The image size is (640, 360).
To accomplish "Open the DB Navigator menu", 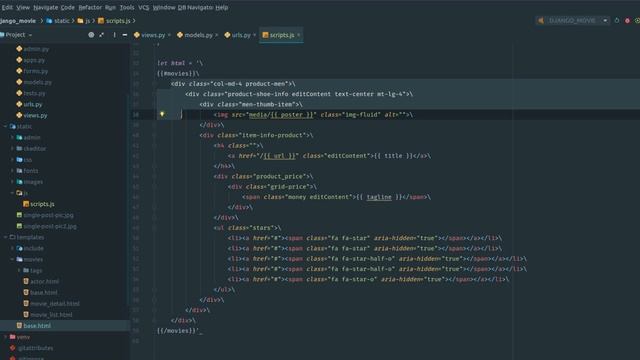I will (195, 7).
